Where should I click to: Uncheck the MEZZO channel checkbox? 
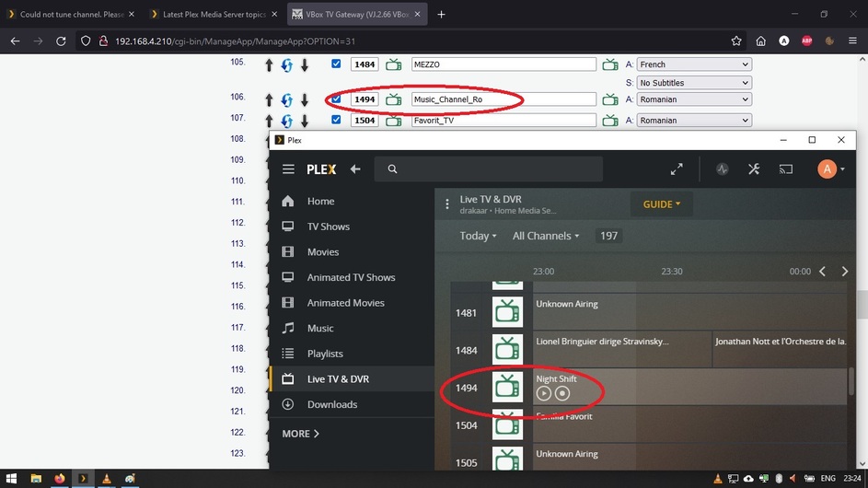[336, 64]
